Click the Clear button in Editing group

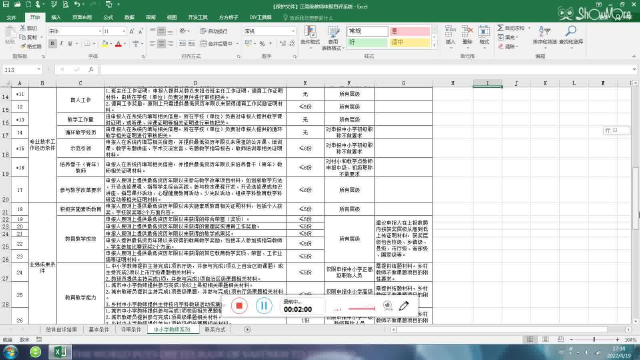(507, 47)
